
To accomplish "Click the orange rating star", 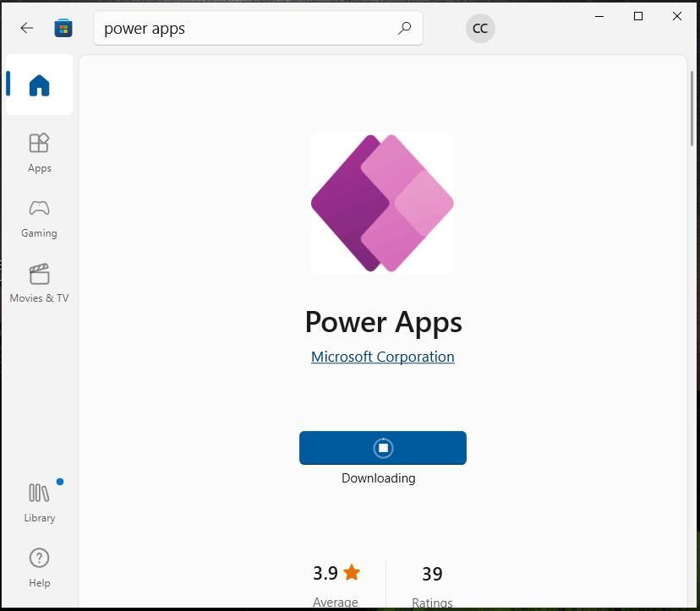I will point(352,572).
